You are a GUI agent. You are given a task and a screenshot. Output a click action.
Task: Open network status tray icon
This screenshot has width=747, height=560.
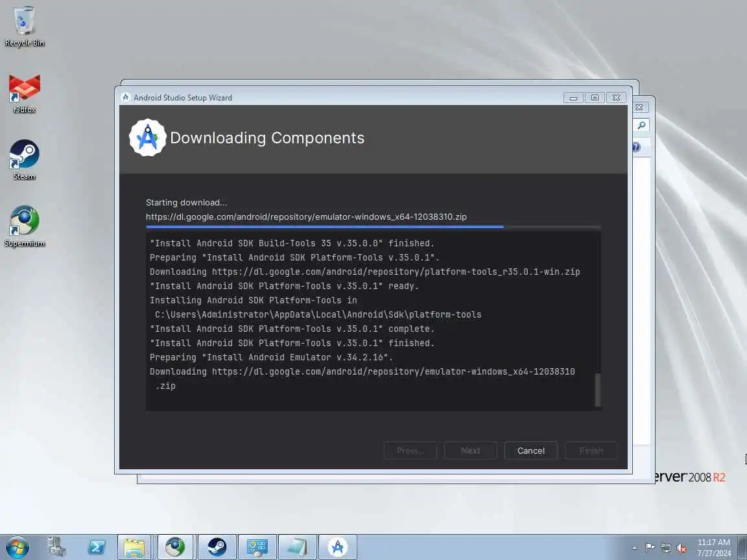665,548
